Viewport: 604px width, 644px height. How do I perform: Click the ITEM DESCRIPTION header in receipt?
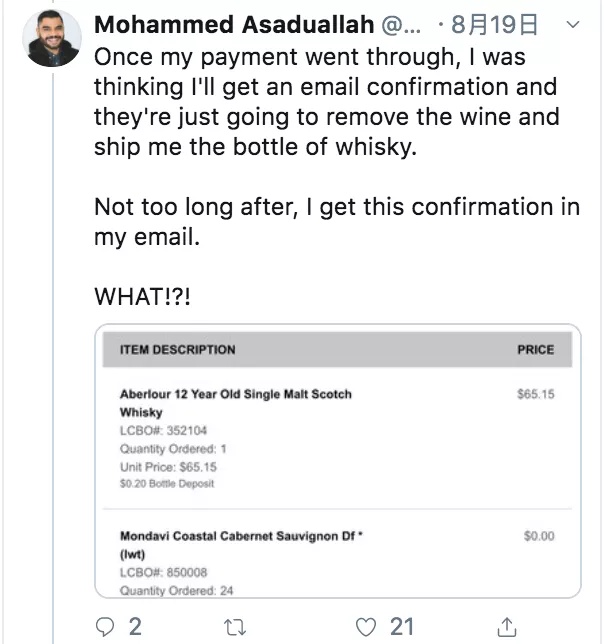click(x=178, y=350)
